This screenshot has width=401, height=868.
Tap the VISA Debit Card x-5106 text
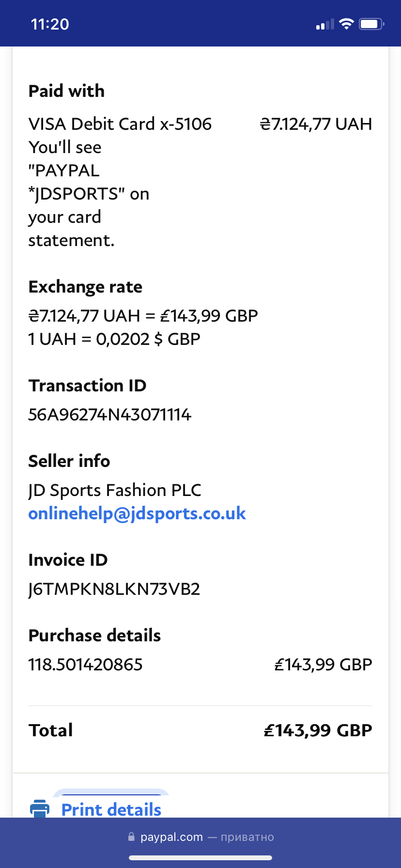pos(120,124)
